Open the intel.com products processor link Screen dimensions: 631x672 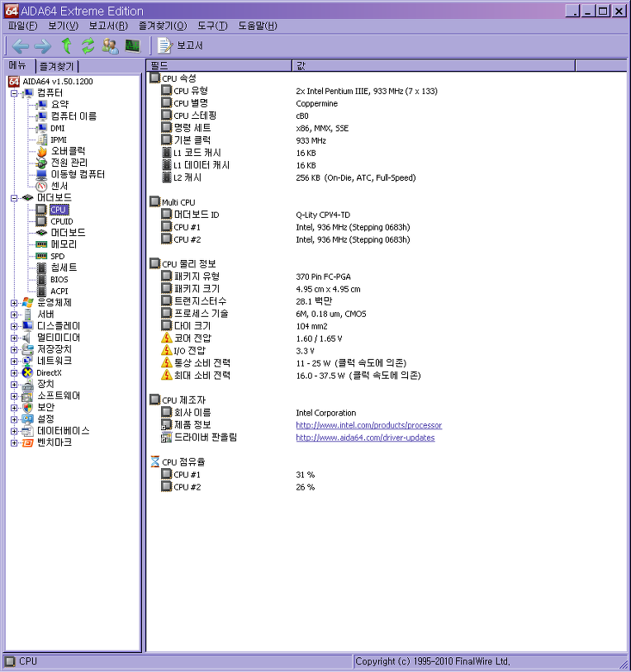pos(368,425)
